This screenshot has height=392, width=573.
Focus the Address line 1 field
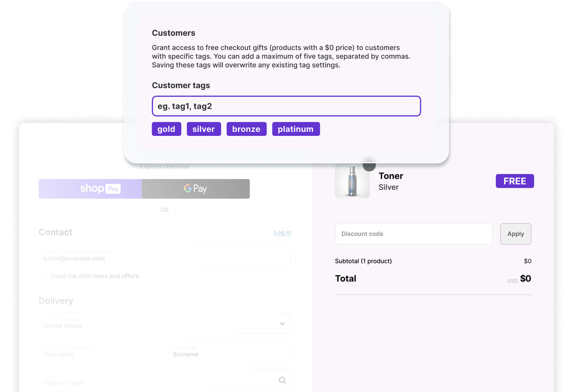tap(157, 380)
